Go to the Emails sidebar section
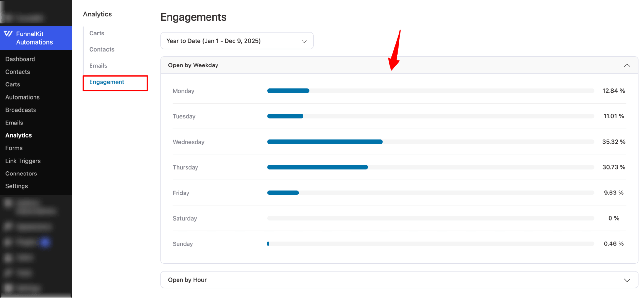This screenshot has width=644, height=298. tap(14, 123)
